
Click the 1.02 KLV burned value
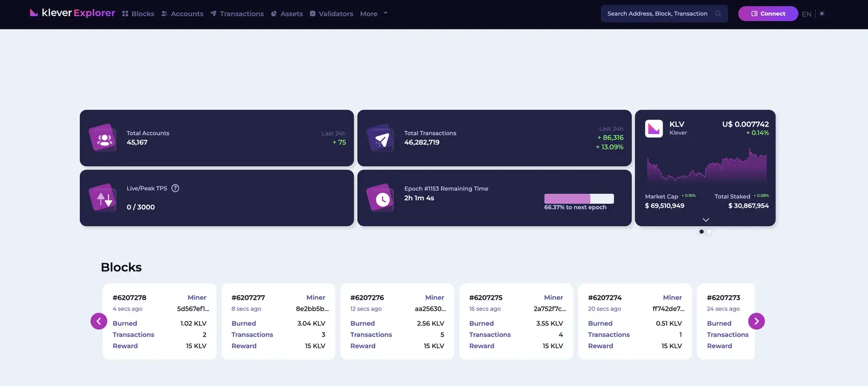pos(193,323)
